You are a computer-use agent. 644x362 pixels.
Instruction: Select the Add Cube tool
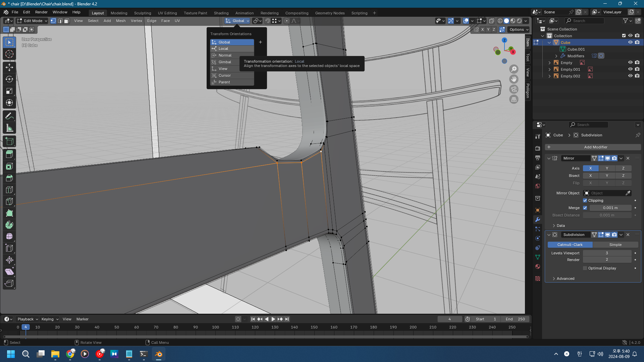point(9,141)
